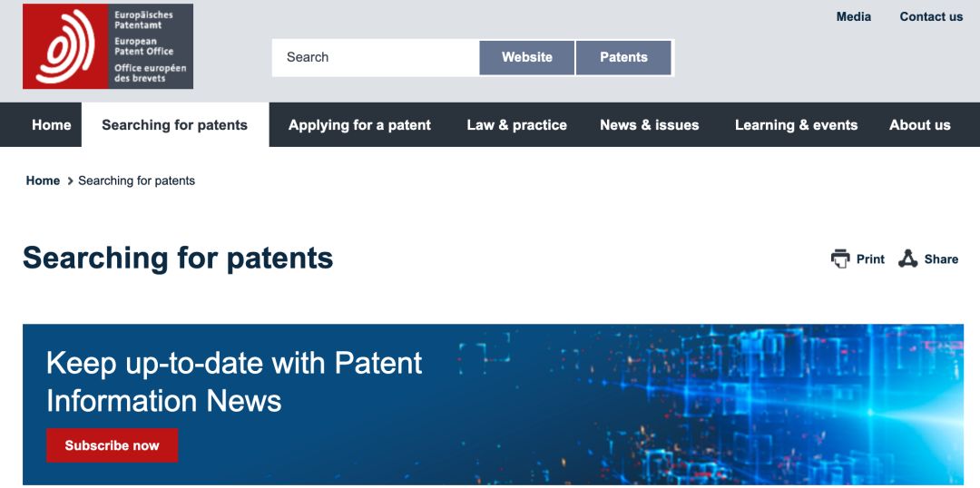Open Applying for a patent menu
Screen dimensions: 980x488
click(x=359, y=125)
